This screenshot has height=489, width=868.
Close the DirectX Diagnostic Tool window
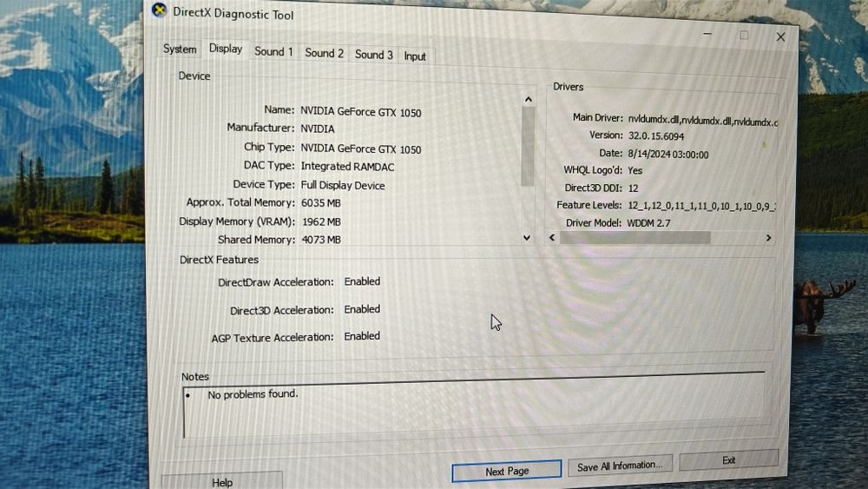click(x=780, y=37)
